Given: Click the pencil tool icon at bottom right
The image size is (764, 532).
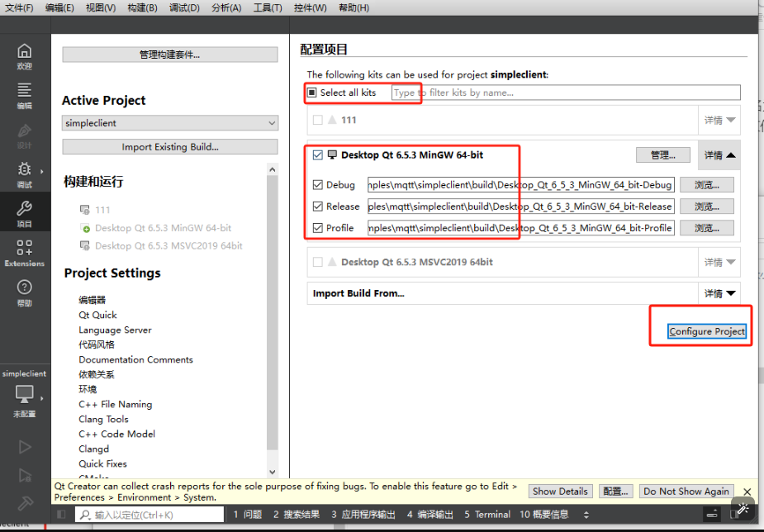Looking at the screenshot, I should (x=743, y=509).
